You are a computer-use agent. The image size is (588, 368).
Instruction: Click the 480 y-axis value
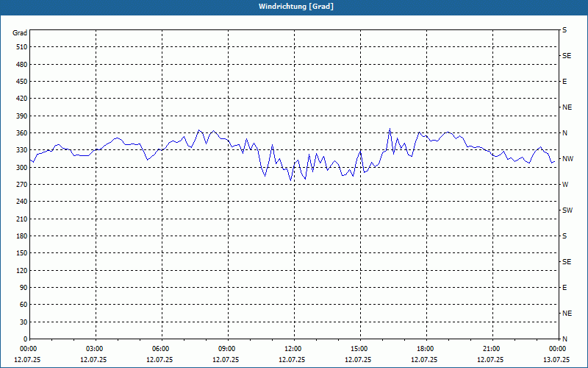[x=22, y=64]
